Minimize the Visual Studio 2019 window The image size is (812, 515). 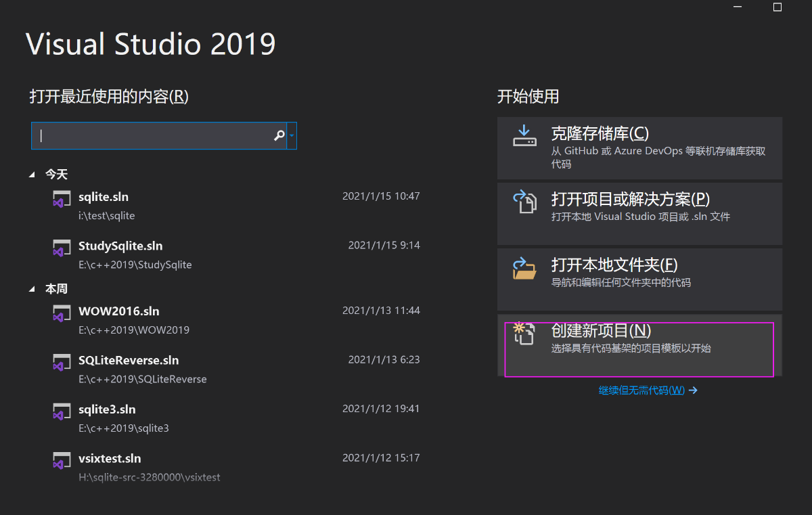coord(739,7)
